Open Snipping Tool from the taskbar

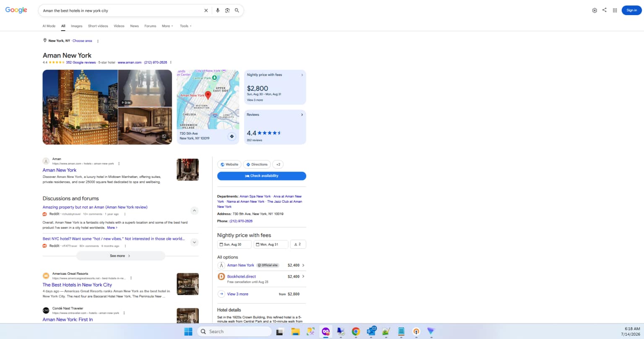(x=311, y=331)
